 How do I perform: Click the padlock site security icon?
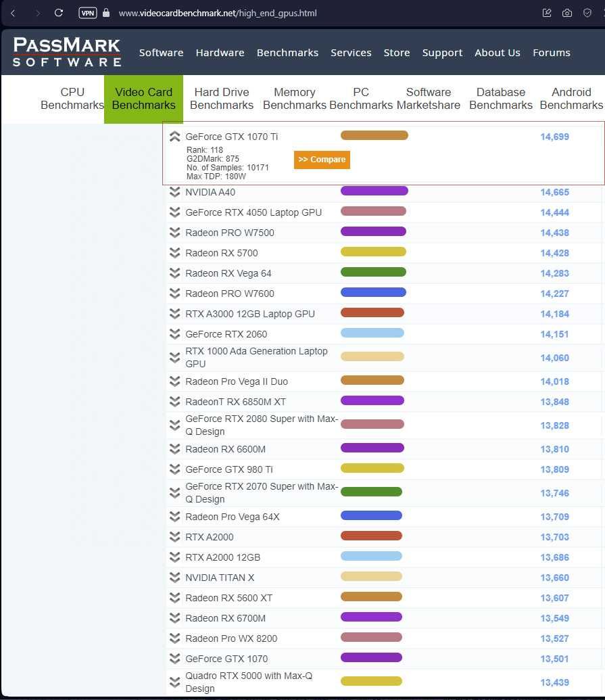(106, 12)
